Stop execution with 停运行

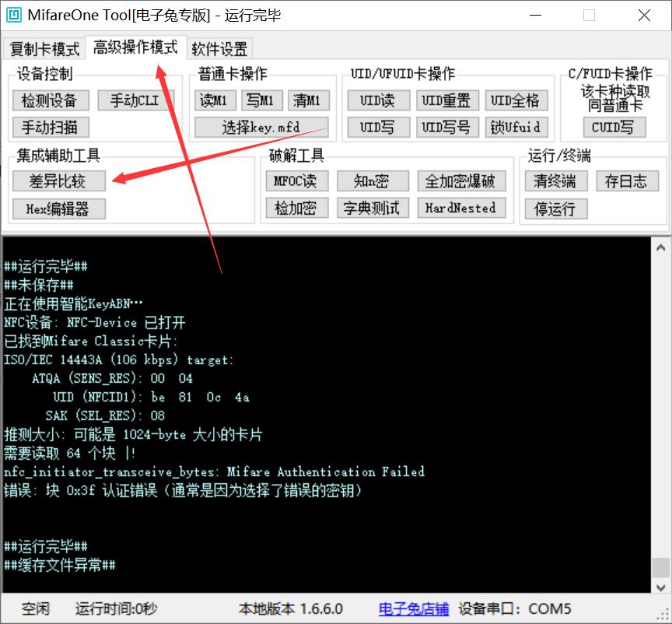(x=556, y=209)
